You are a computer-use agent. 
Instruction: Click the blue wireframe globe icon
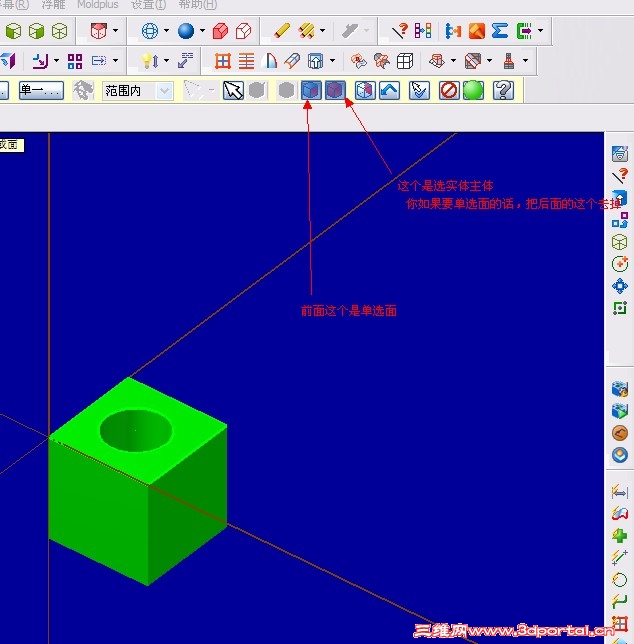[149, 31]
